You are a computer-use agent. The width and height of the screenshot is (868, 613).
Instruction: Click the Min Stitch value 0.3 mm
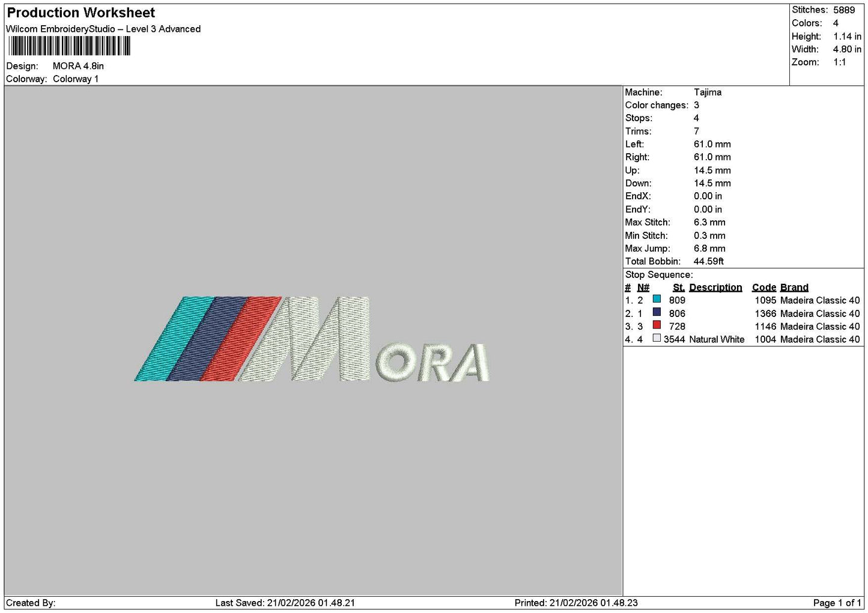(x=709, y=235)
